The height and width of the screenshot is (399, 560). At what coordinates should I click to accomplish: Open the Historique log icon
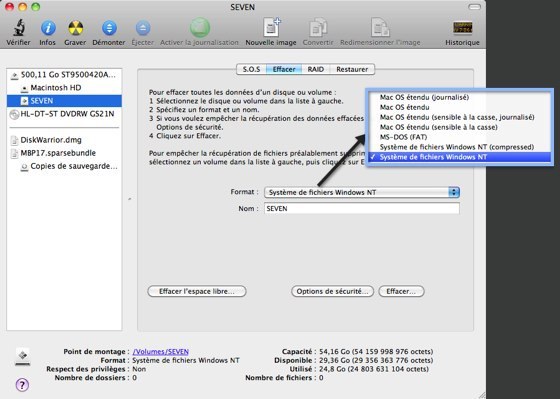[x=462, y=28]
